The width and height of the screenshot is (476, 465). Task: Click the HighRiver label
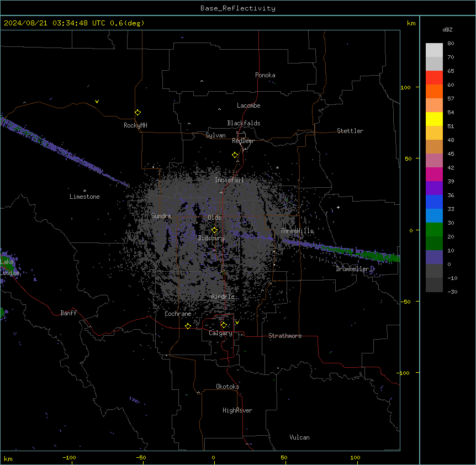coord(237,410)
